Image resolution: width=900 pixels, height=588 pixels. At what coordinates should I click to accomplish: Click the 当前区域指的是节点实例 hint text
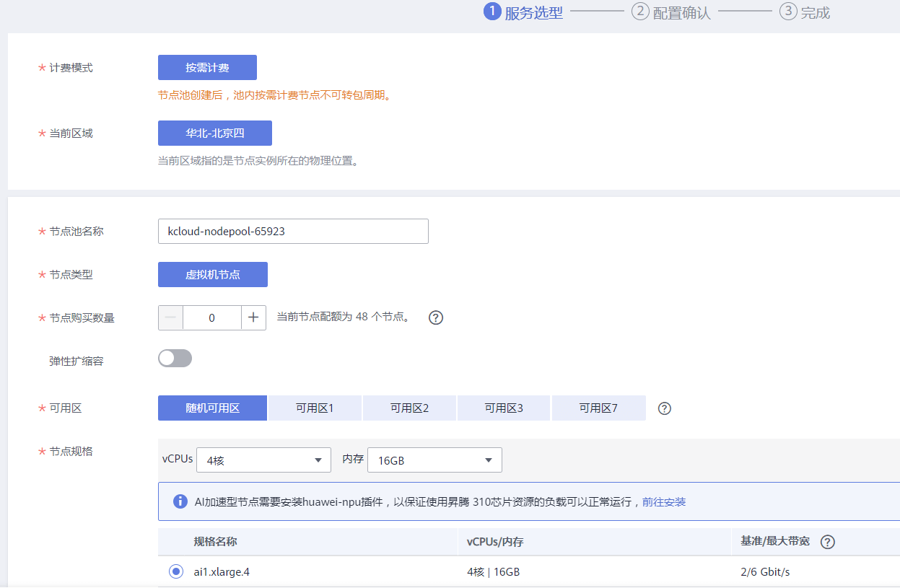pyautogui.click(x=258, y=160)
